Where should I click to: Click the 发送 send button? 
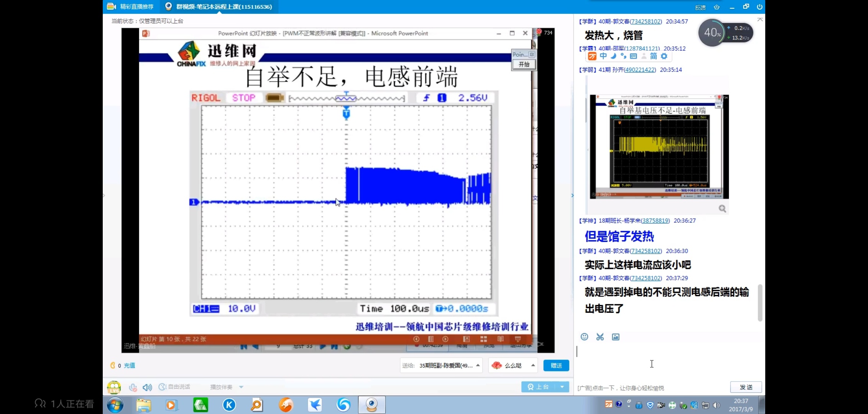tap(746, 387)
